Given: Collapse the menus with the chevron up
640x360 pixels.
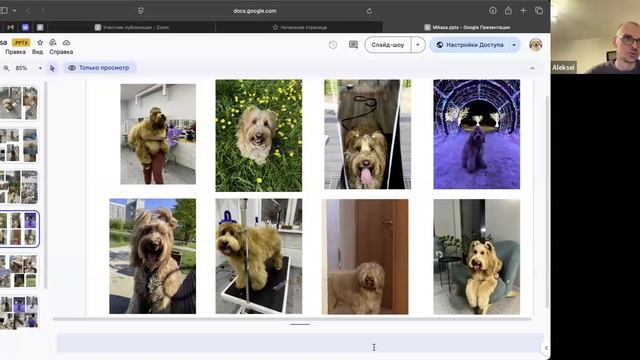Looking at the screenshot, I should (x=533, y=68).
